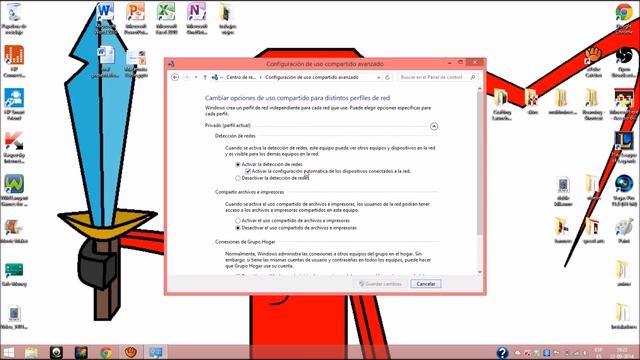Viewport: 640px width, 360px height.
Task: Open the Paint desktop shortcut
Action: click(x=624, y=231)
